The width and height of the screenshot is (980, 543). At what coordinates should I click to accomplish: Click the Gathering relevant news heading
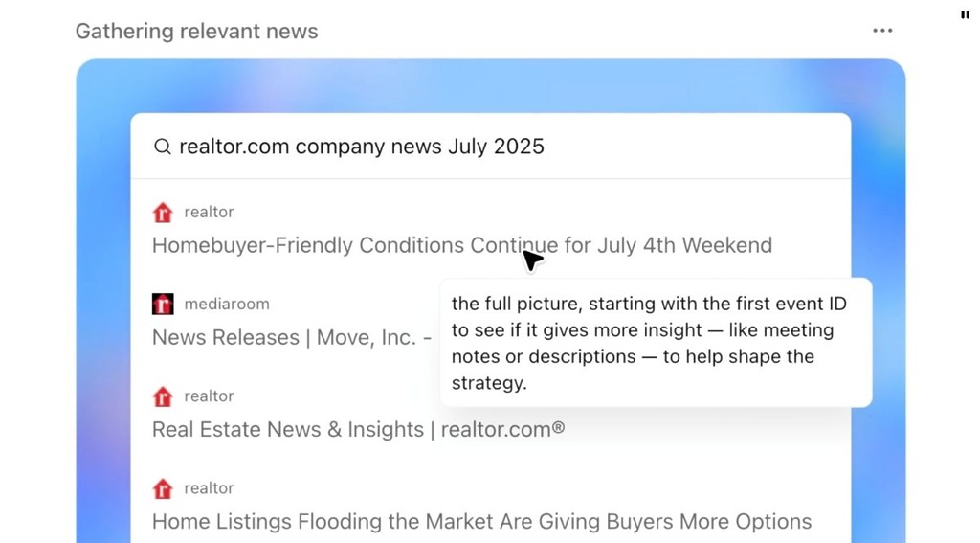pos(197,32)
